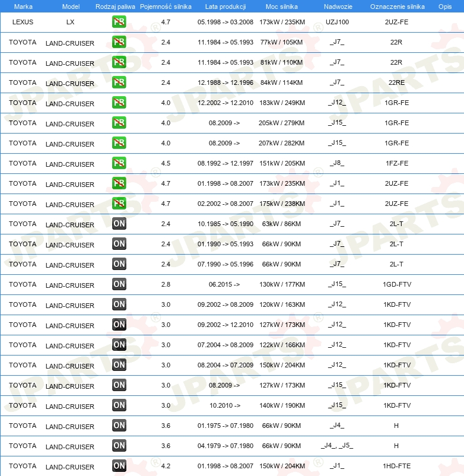
Task: Click the Pojemność silnika column header
Action: 166,7
